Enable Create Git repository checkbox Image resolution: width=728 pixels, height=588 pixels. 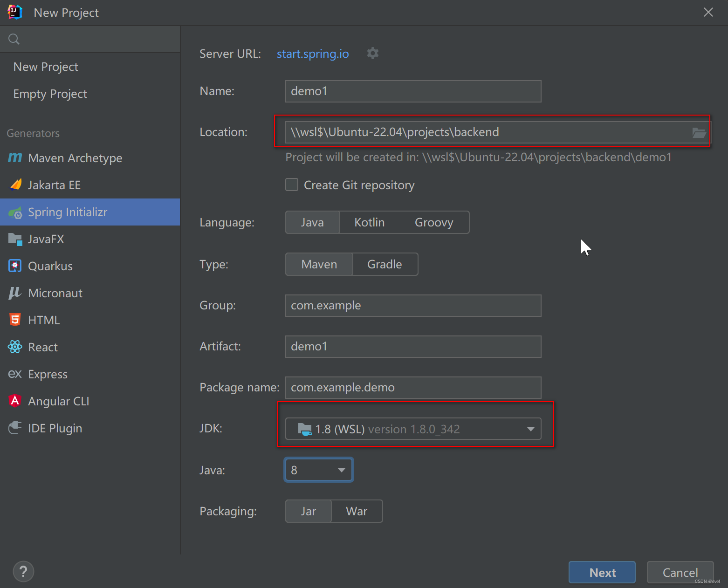(x=292, y=185)
